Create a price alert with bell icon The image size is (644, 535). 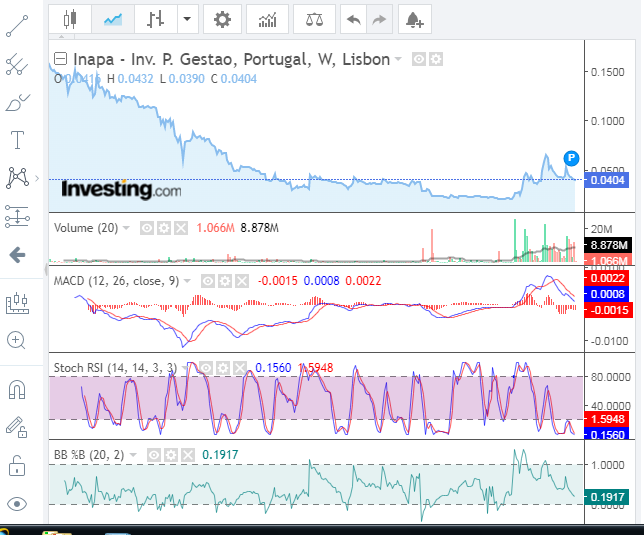(x=414, y=19)
